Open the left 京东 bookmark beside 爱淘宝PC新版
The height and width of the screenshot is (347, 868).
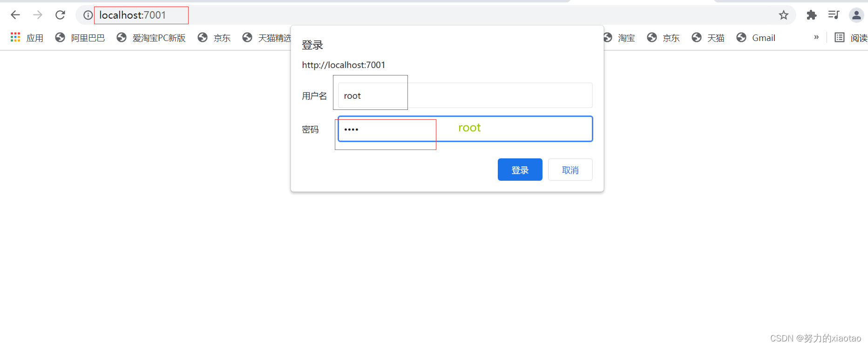214,38
